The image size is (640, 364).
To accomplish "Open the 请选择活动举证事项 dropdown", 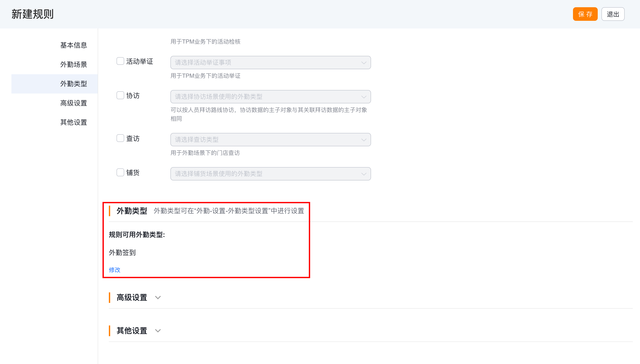I will [270, 62].
